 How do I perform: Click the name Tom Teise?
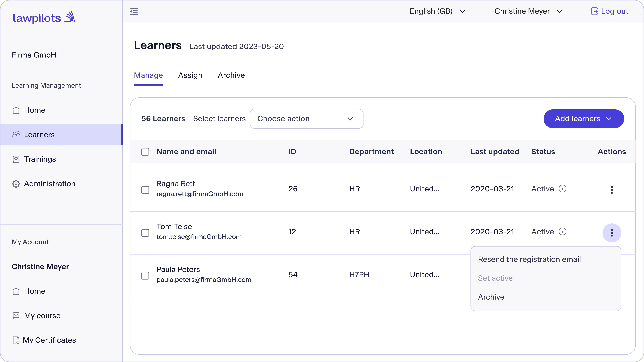pyautogui.click(x=174, y=227)
